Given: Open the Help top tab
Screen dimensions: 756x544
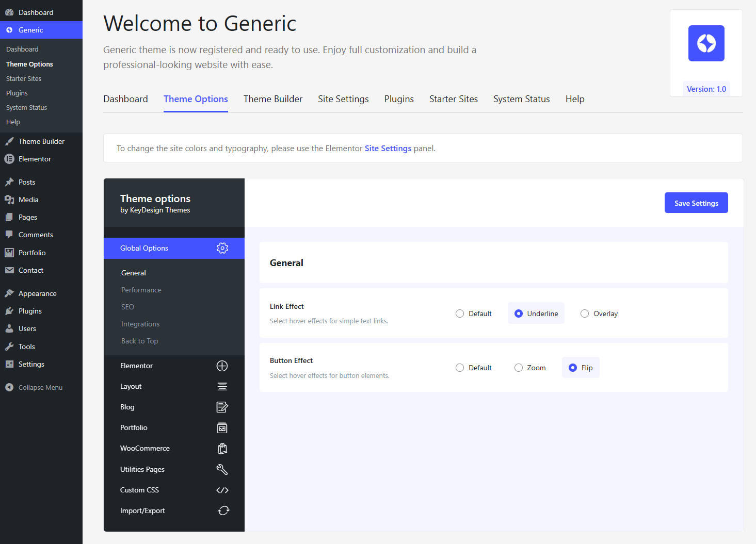Looking at the screenshot, I should click(575, 99).
